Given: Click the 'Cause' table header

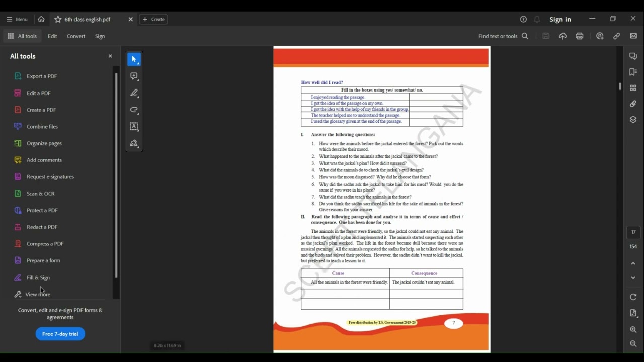Looking at the screenshot, I should pyautogui.click(x=338, y=273).
